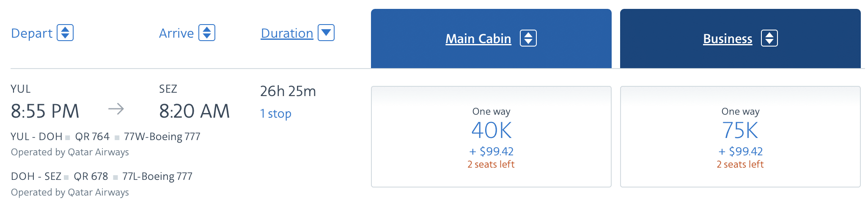868x204 pixels.
Task: Choose the 75K Business one-way fare
Action: (740, 130)
